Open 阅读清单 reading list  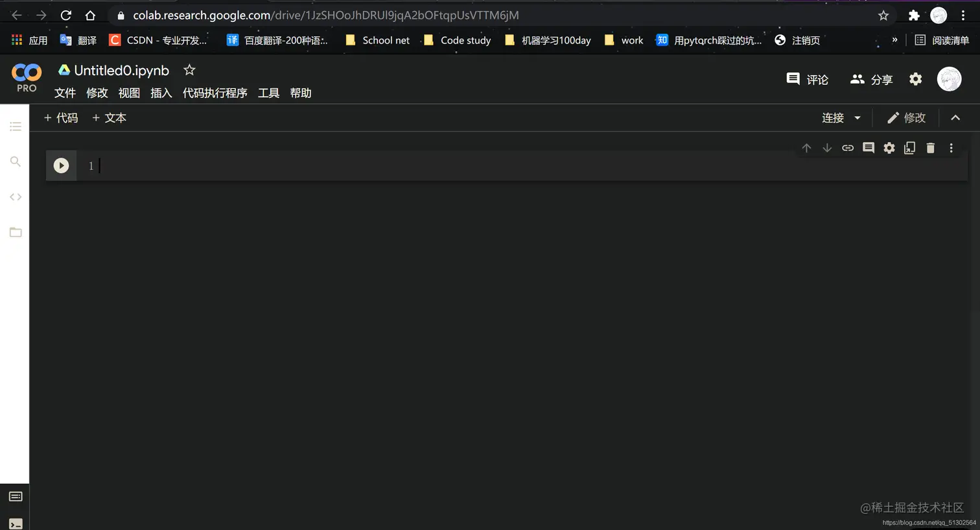[x=942, y=40]
